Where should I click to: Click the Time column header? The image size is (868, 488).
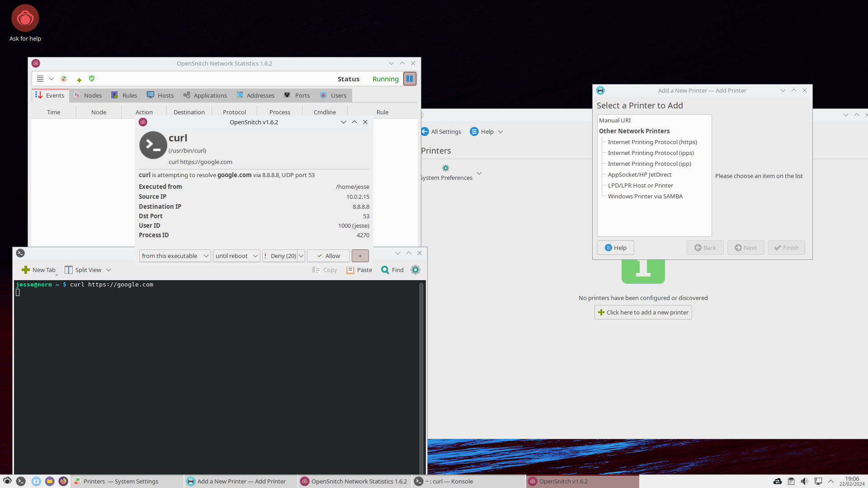pyautogui.click(x=53, y=112)
